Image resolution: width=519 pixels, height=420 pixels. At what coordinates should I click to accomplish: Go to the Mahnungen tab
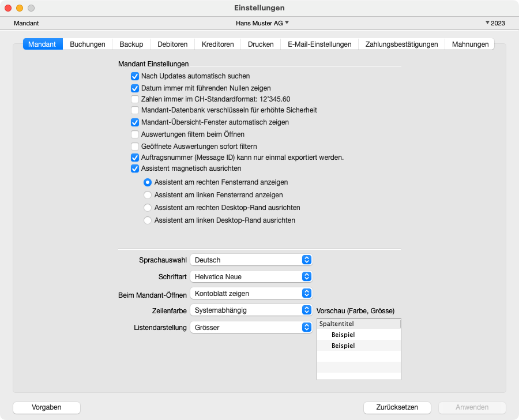[x=470, y=44]
